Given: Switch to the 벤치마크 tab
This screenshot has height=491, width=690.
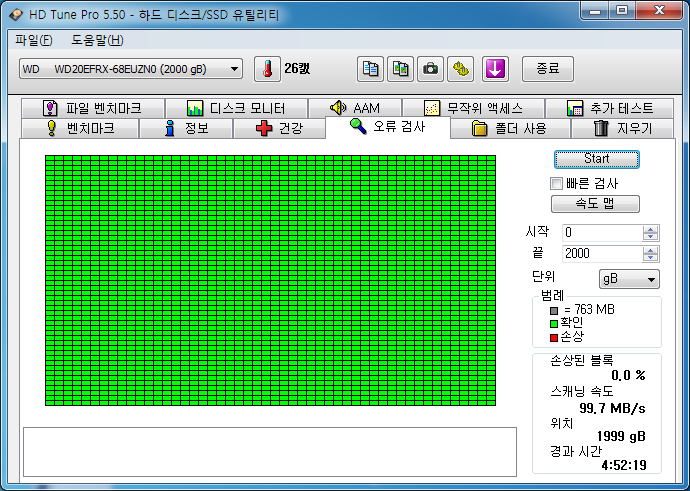Looking at the screenshot, I should (80, 128).
